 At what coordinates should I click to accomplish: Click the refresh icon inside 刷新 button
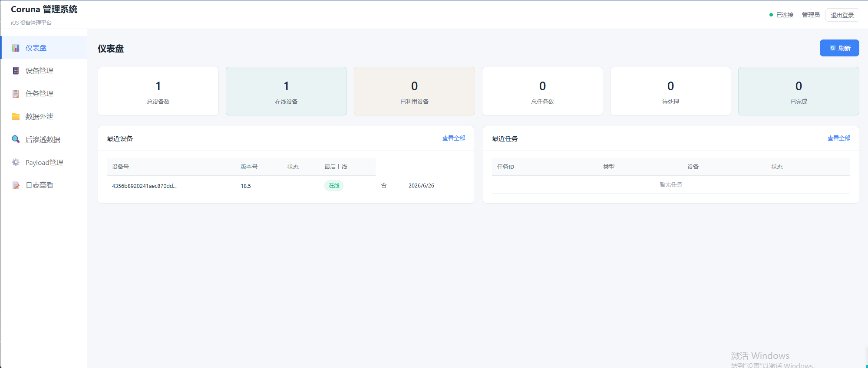[x=832, y=48]
